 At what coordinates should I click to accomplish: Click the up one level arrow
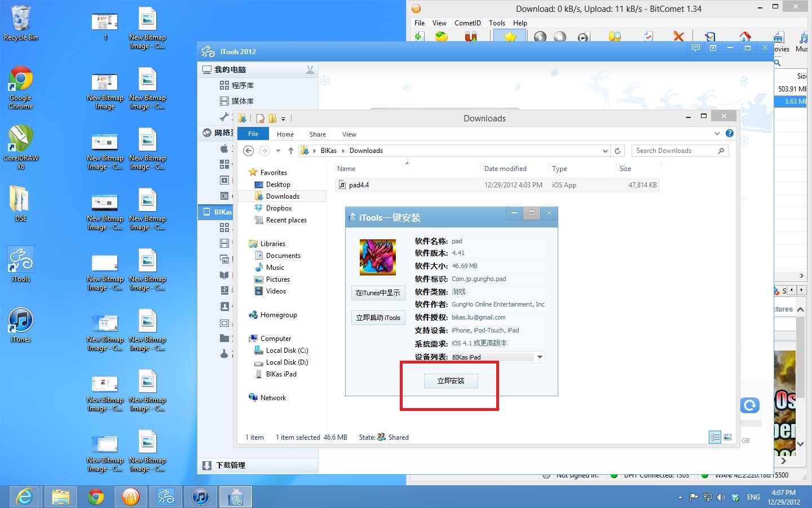point(290,151)
